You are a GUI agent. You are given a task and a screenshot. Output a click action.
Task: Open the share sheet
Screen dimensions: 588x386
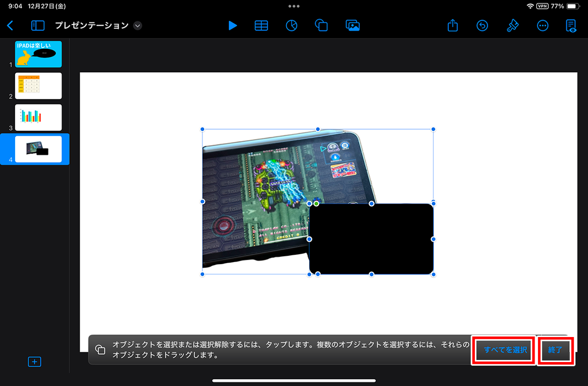pos(453,25)
